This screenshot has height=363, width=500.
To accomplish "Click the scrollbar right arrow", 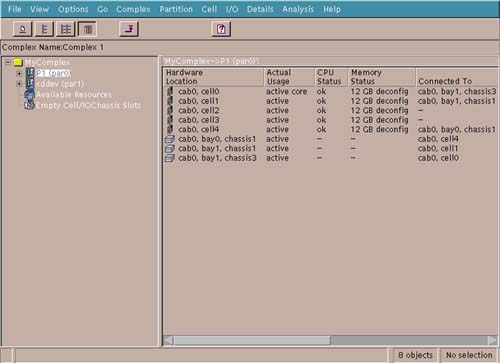I will tap(492, 340).
